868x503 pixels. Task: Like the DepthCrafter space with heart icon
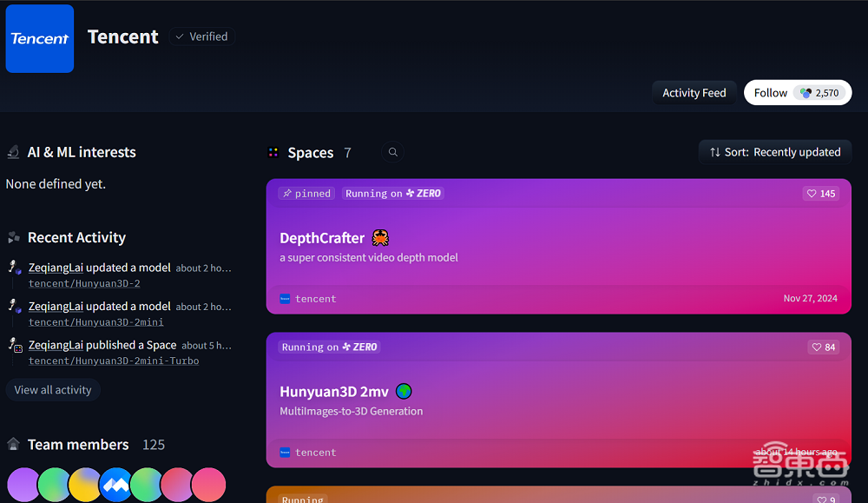coord(820,194)
